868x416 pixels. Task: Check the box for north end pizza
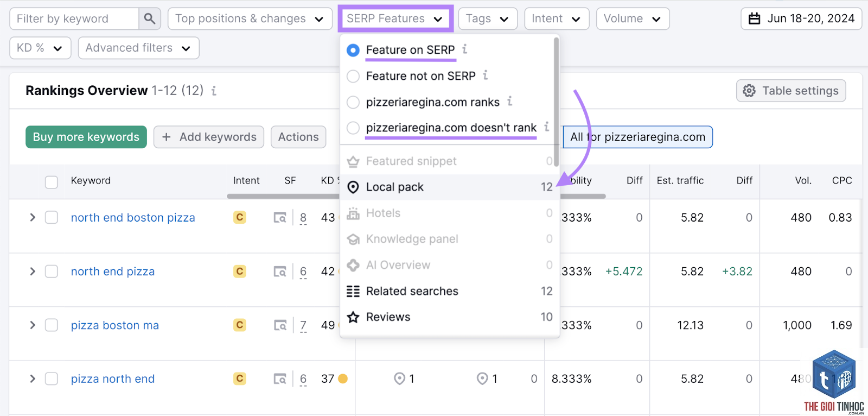click(x=52, y=272)
